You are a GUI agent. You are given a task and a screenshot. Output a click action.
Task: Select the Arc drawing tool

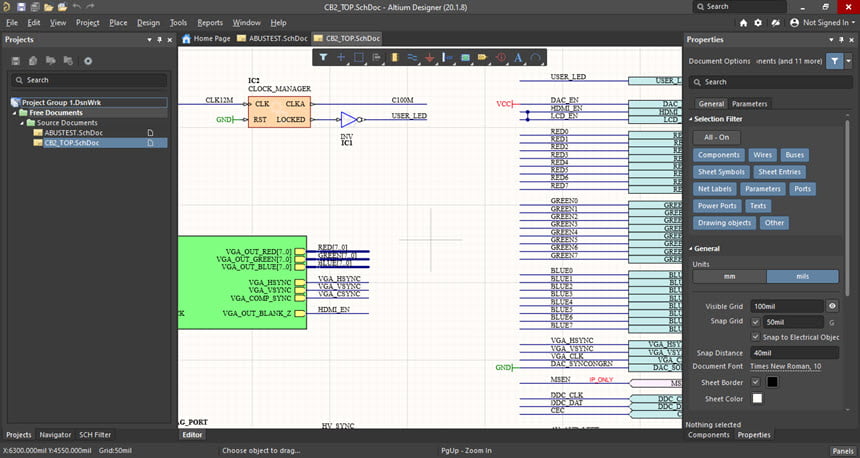[535, 57]
